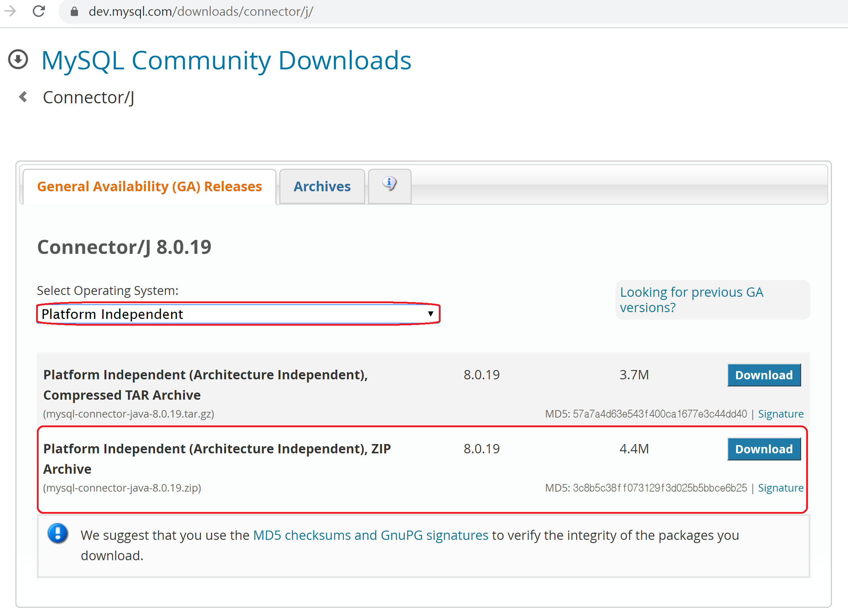Open Signature link for zip file
Viewport: 848px width, 616px height.
click(780, 488)
